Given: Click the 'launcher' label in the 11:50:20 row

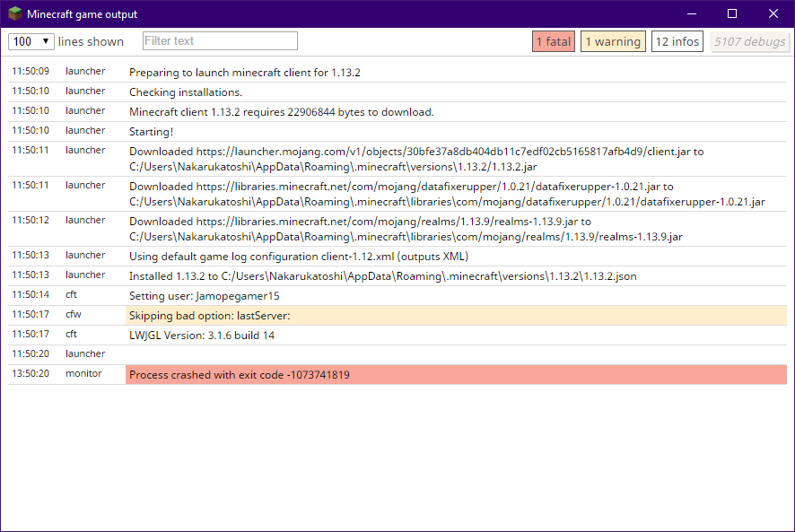Looking at the screenshot, I should pyautogui.click(x=85, y=354).
